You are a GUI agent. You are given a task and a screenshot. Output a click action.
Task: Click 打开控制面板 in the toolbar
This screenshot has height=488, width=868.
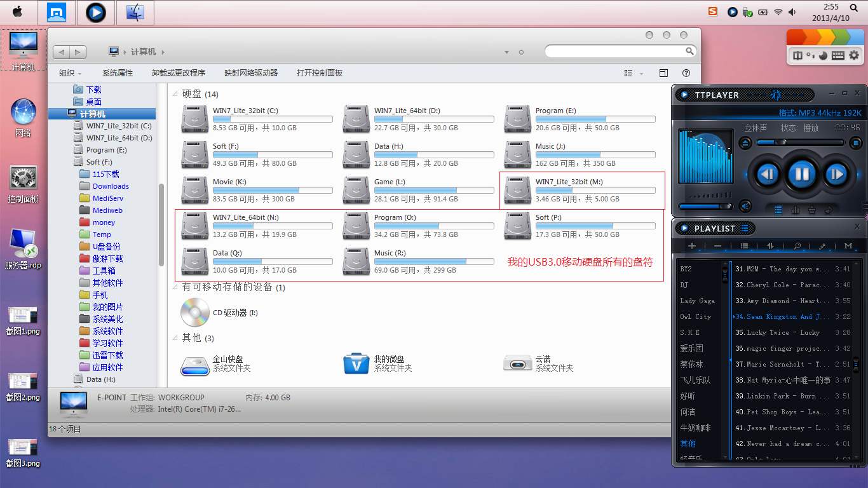pyautogui.click(x=320, y=73)
